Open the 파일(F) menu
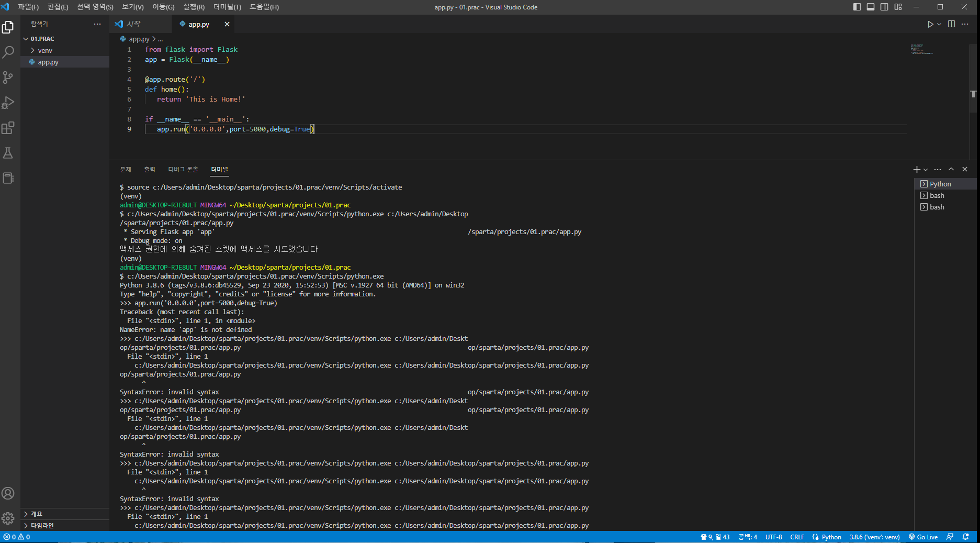Screen dimensions: 980x543 28,7
